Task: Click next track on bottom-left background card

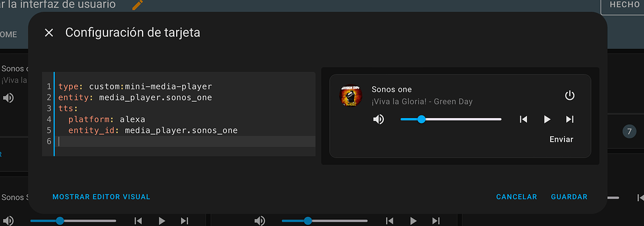Action: [184, 220]
